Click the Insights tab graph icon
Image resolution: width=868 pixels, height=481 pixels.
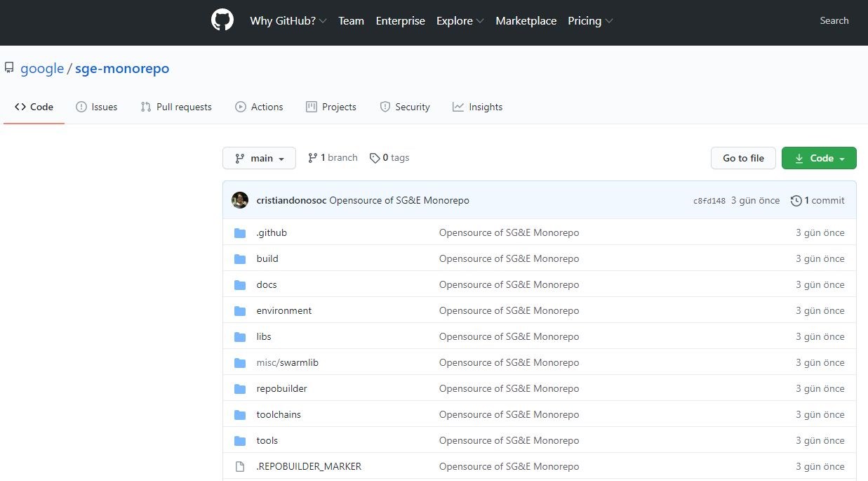click(458, 107)
